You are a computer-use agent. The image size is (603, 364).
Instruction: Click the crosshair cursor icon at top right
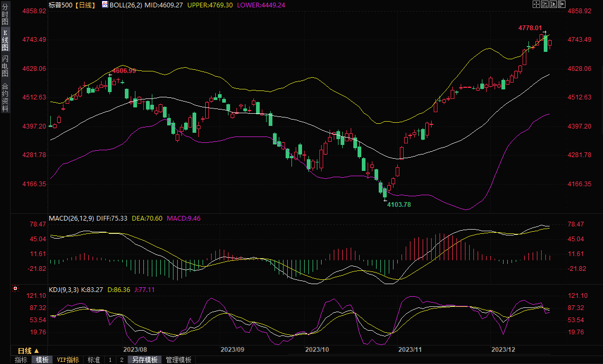(536, 4)
